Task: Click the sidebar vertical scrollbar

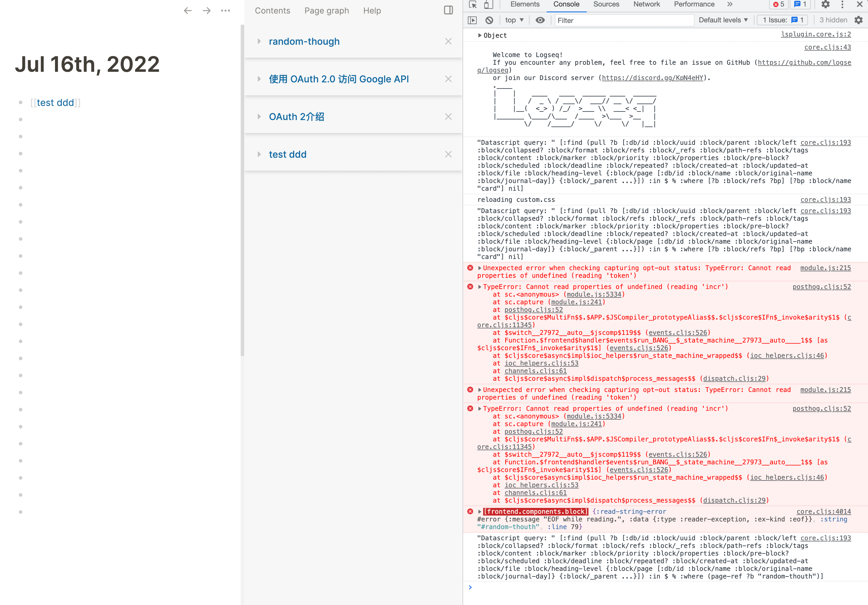Action: tap(242, 190)
